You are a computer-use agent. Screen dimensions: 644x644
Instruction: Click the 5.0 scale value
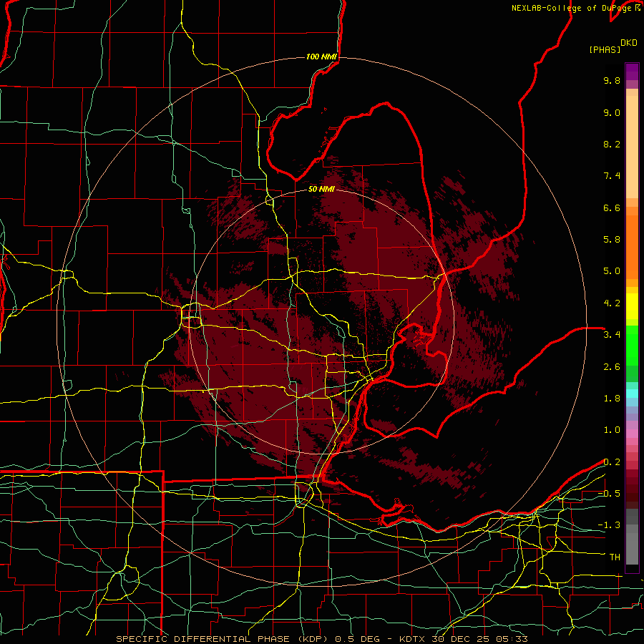pos(612,271)
